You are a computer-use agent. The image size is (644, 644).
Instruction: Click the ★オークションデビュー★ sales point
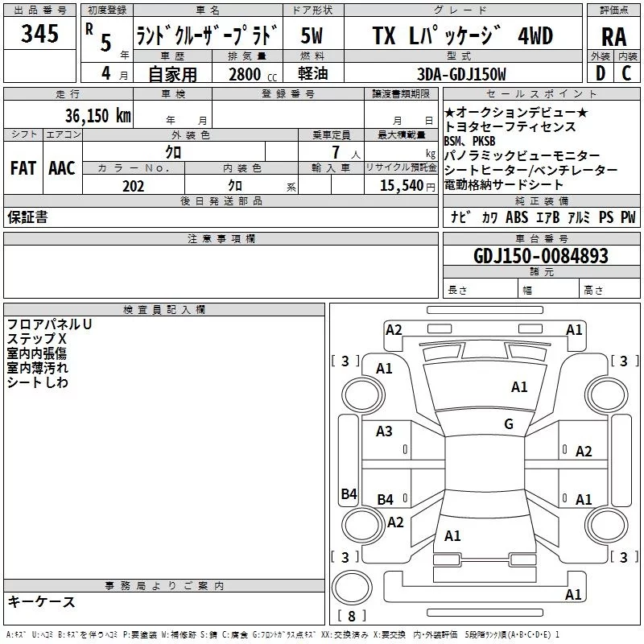pos(516,112)
